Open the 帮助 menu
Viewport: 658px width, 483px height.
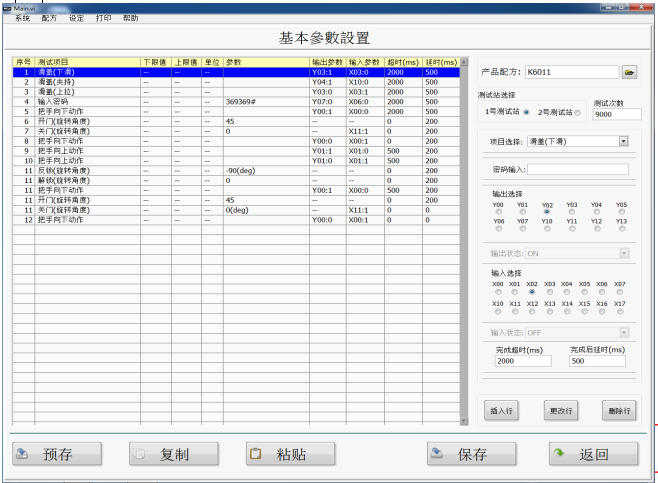131,18
